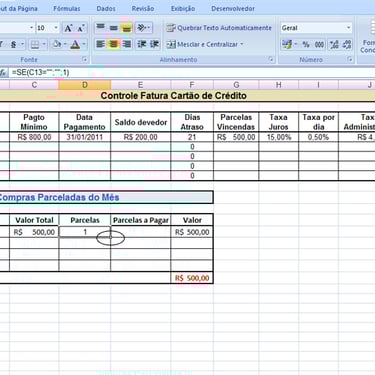
Task: Open font color dropdown arrow
Action: pyautogui.click(x=84, y=44)
